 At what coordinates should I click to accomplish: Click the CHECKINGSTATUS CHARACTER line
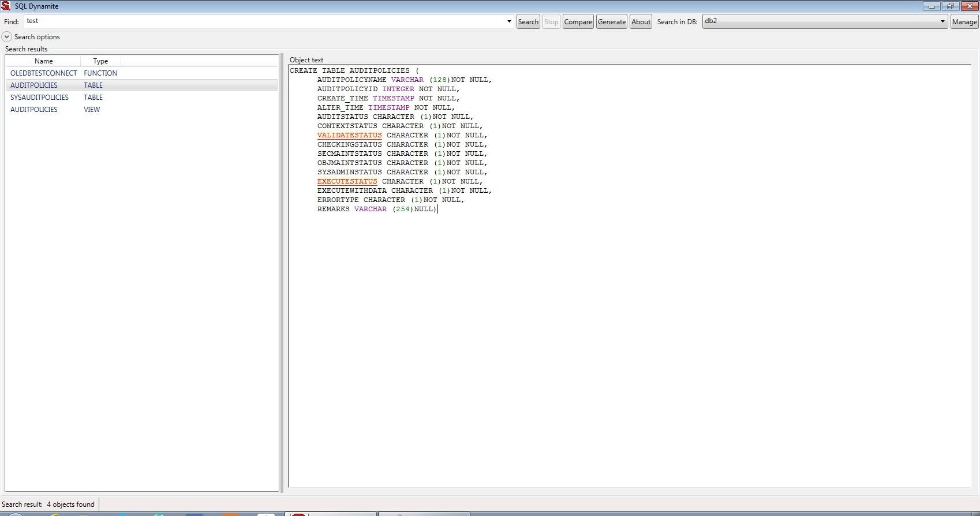click(402, 144)
